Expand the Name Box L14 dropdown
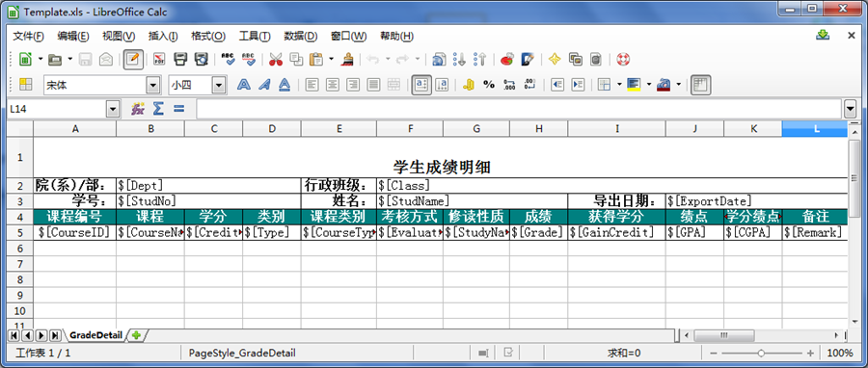This screenshot has width=868, height=368. (113, 109)
